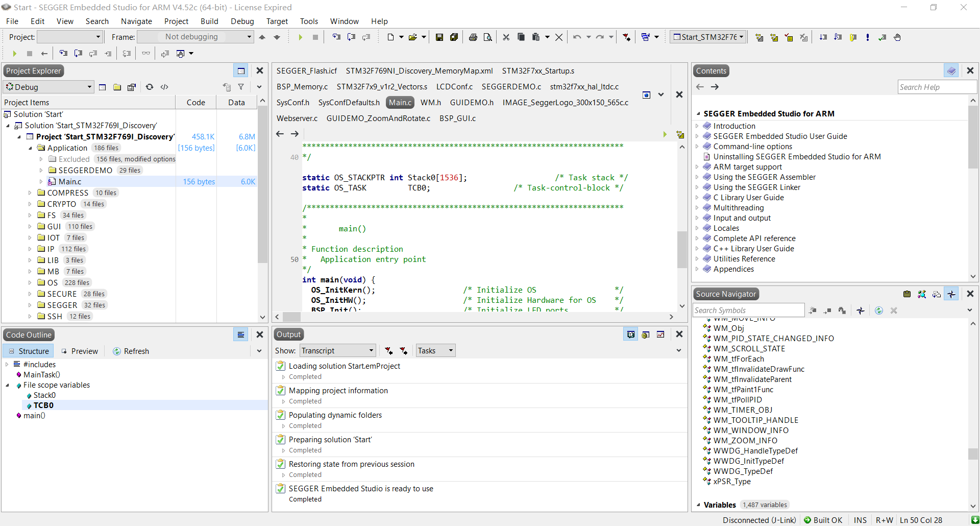
Task: Collapse the File scope variables node
Action: coord(7,385)
